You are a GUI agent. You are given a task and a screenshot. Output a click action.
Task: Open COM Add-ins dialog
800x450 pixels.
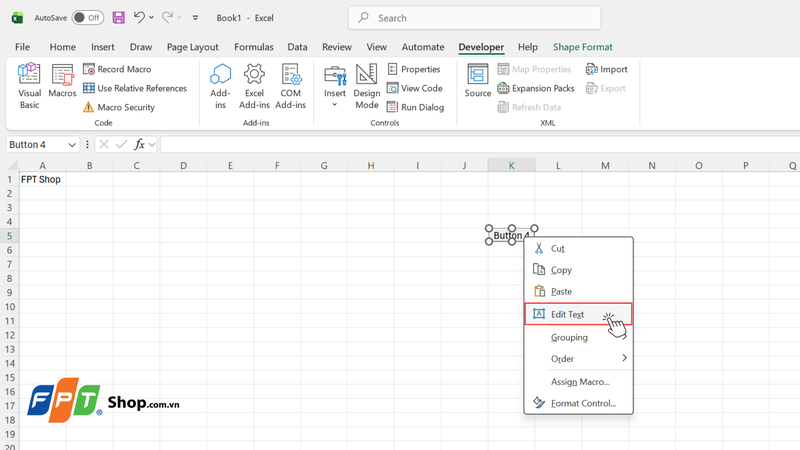pos(290,86)
